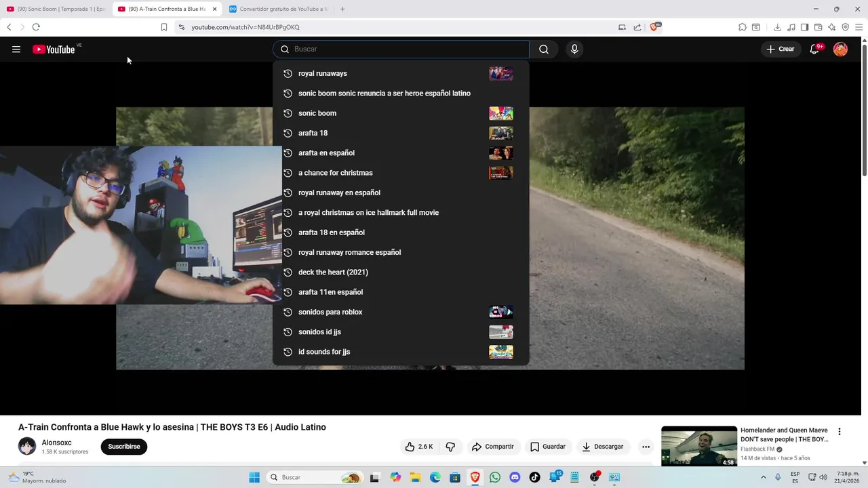Open Discord from the taskbar
The height and width of the screenshot is (488, 868).
click(x=515, y=477)
